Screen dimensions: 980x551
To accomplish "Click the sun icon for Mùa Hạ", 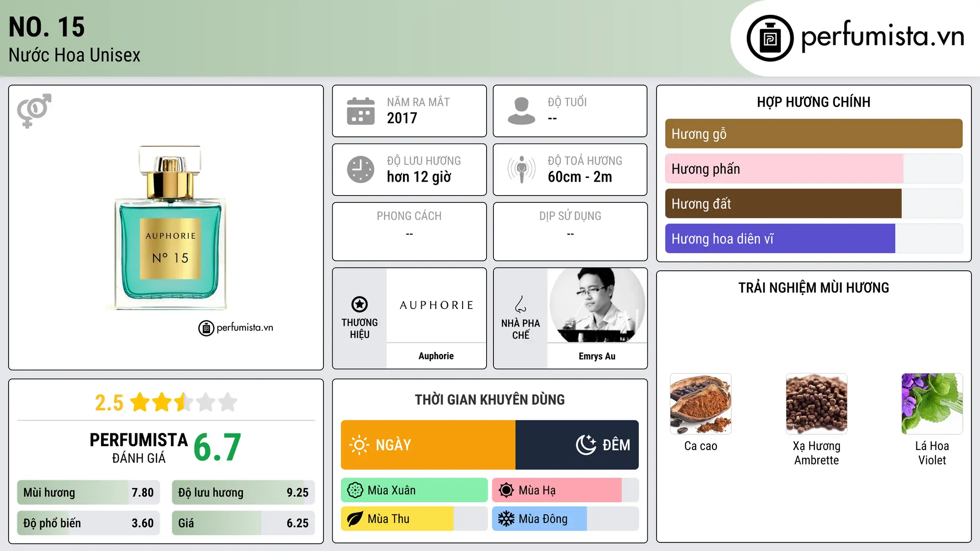I will (506, 490).
